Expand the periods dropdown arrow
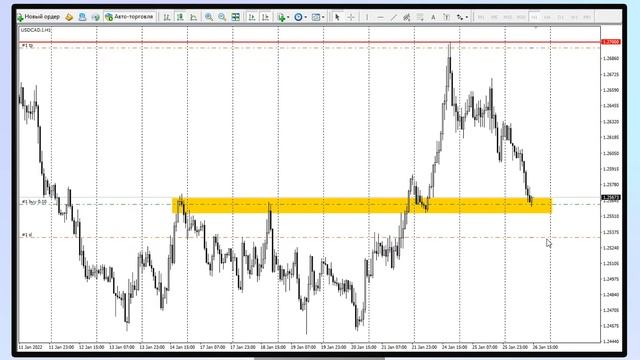640x360 pixels. (x=306, y=18)
